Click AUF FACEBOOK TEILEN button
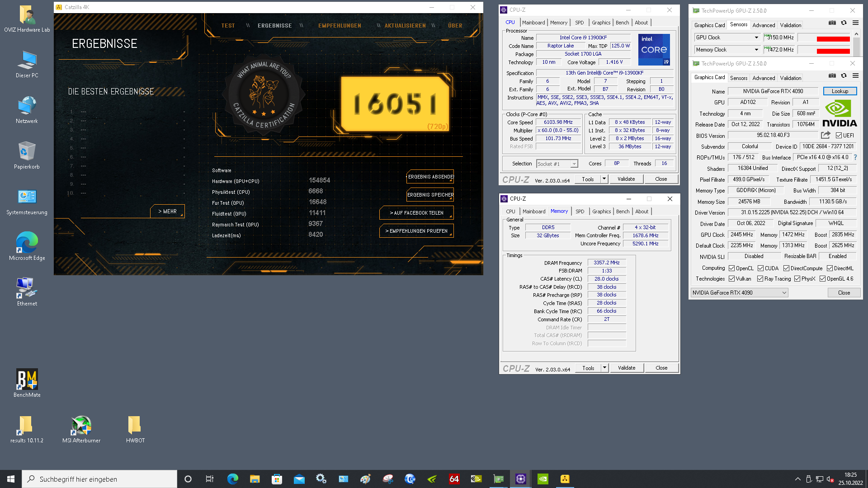 pyautogui.click(x=416, y=213)
